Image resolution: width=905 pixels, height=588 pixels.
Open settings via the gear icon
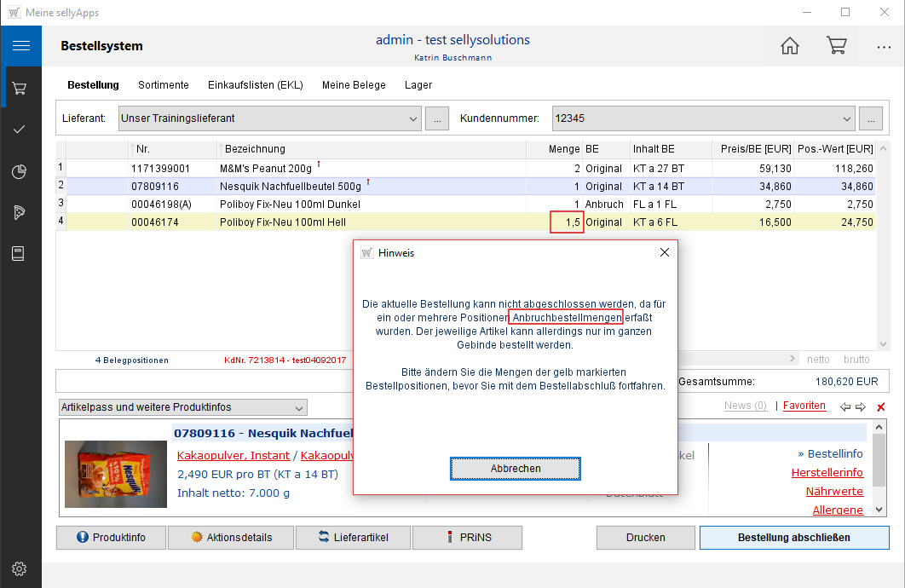(x=20, y=568)
